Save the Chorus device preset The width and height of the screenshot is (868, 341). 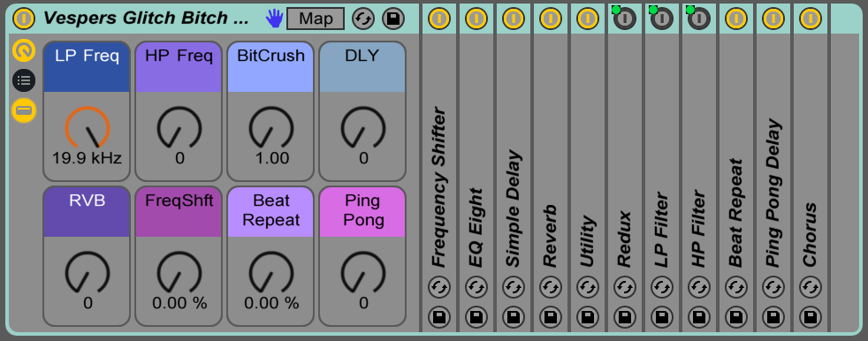pyautogui.click(x=811, y=317)
